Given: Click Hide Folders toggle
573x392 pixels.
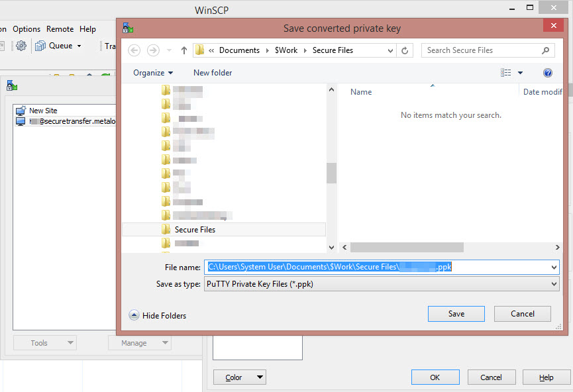Looking at the screenshot, I should (158, 315).
